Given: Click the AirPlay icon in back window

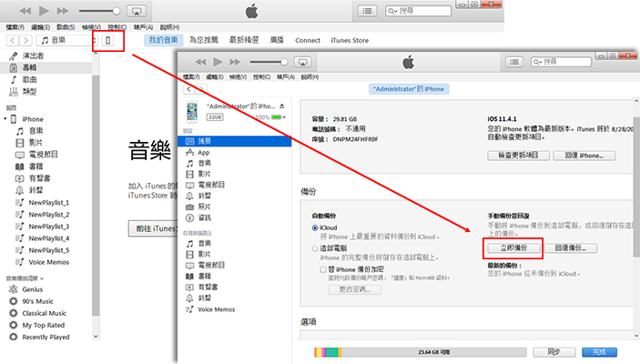Looking at the screenshot, I should (x=136, y=11).
